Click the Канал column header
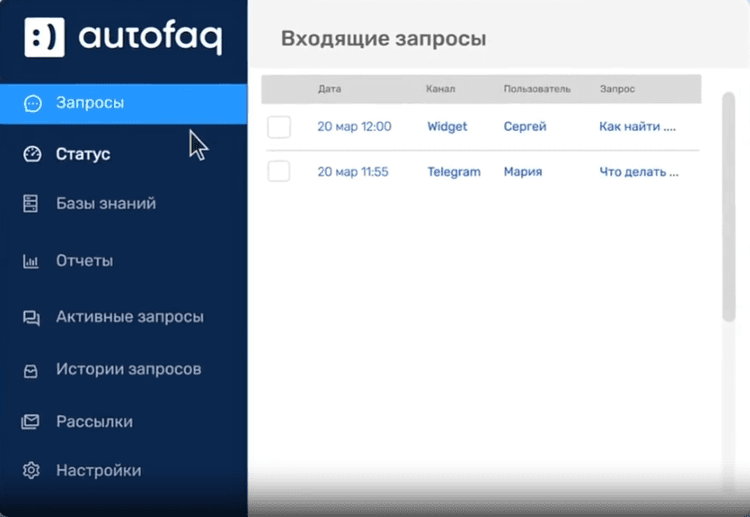 441,89
